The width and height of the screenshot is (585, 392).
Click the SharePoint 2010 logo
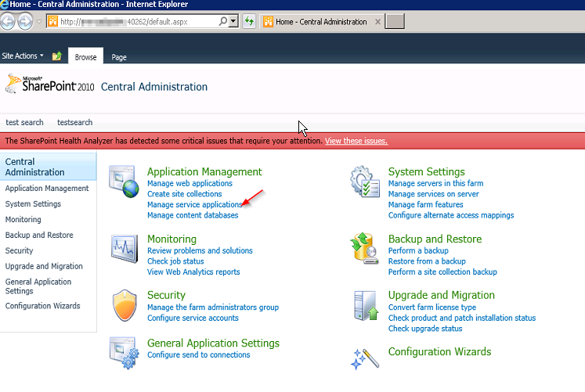click(49, 84)
